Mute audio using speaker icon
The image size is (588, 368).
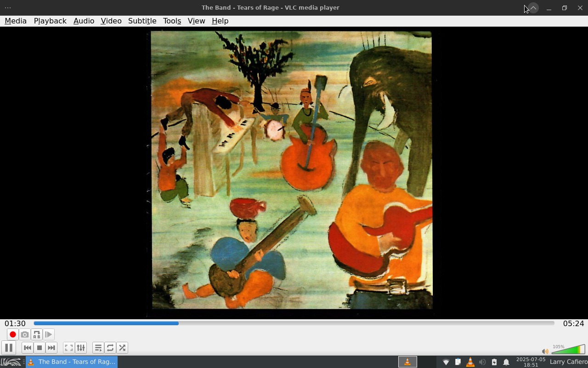point(545,351)
